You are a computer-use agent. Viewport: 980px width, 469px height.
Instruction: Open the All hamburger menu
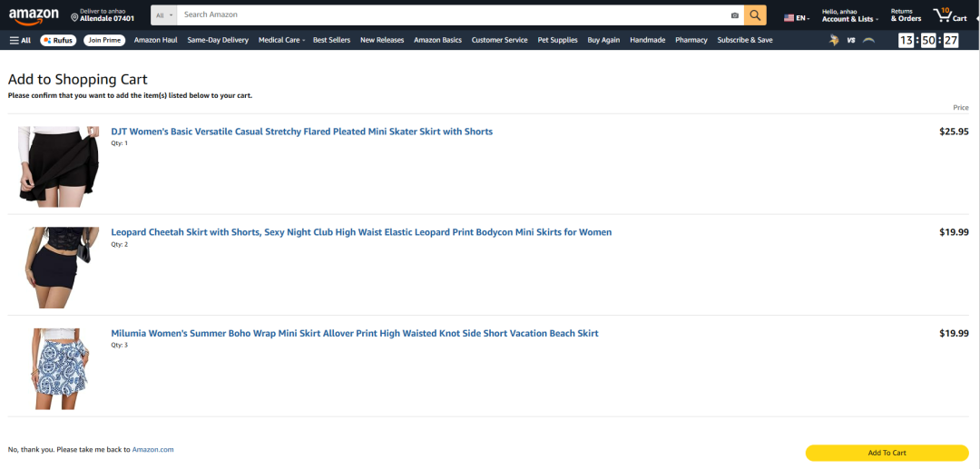(x=20, y=40)
